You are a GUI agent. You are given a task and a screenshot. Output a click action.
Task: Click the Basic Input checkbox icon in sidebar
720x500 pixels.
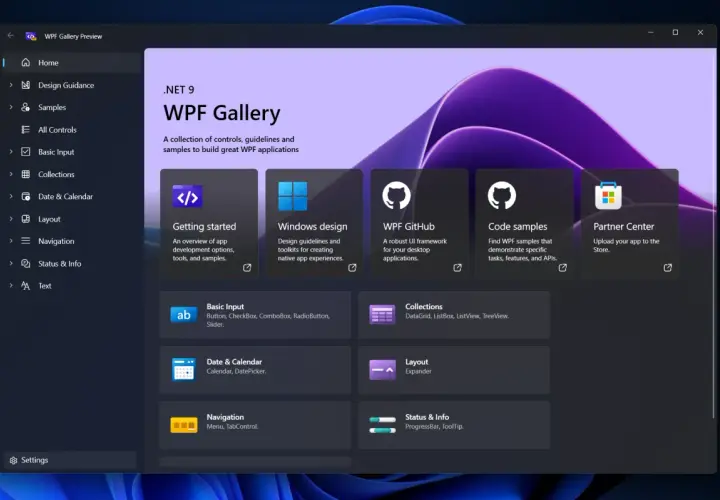point(26,152)
